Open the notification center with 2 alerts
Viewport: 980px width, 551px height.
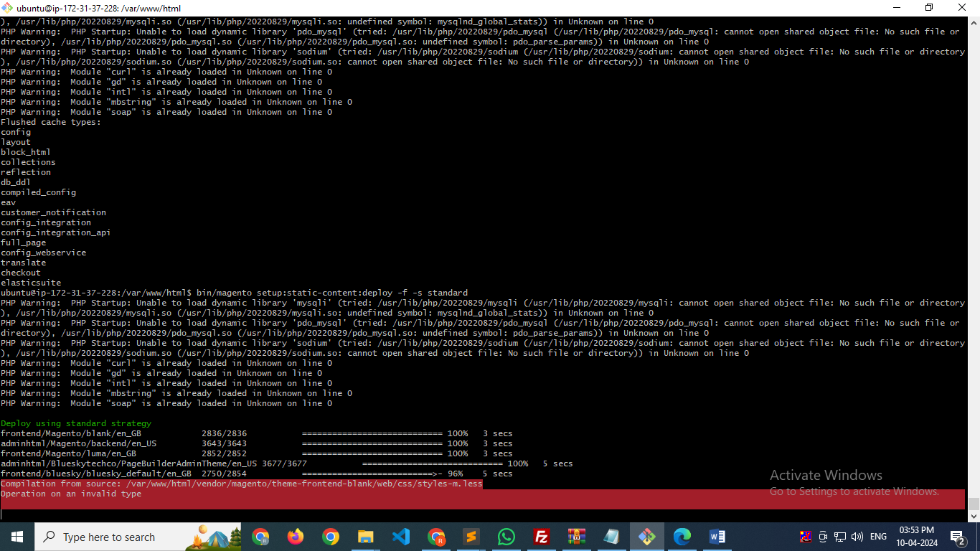coord(958,537)
